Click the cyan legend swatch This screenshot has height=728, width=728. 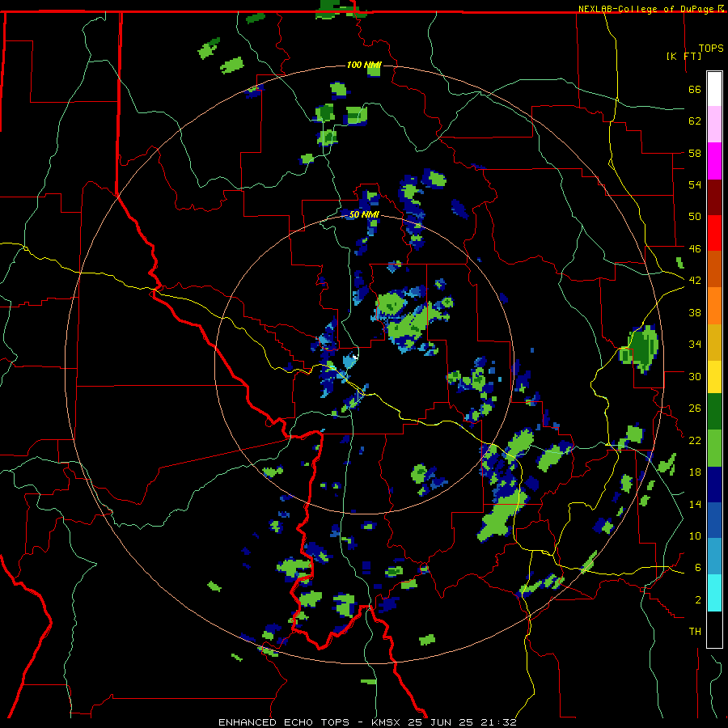coord(714,593)
